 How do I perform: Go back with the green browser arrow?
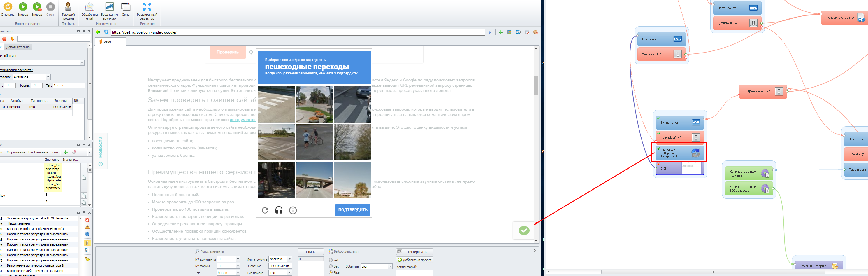[x=98, y=32]
